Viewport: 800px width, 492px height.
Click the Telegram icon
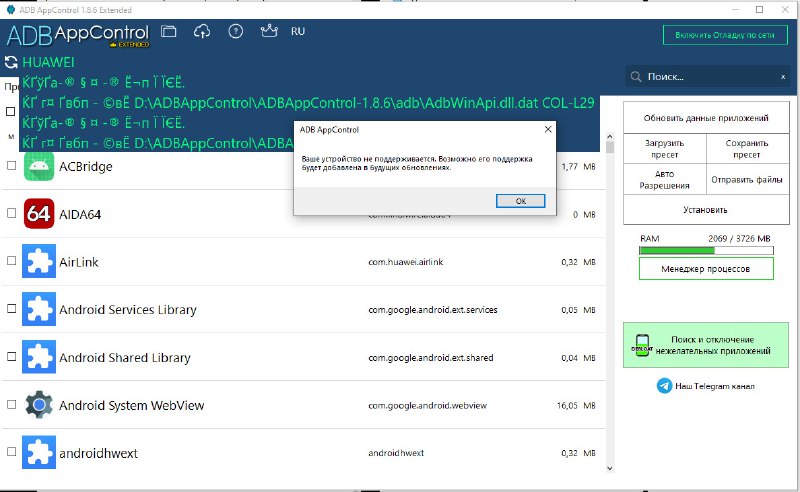click(664, 386)
